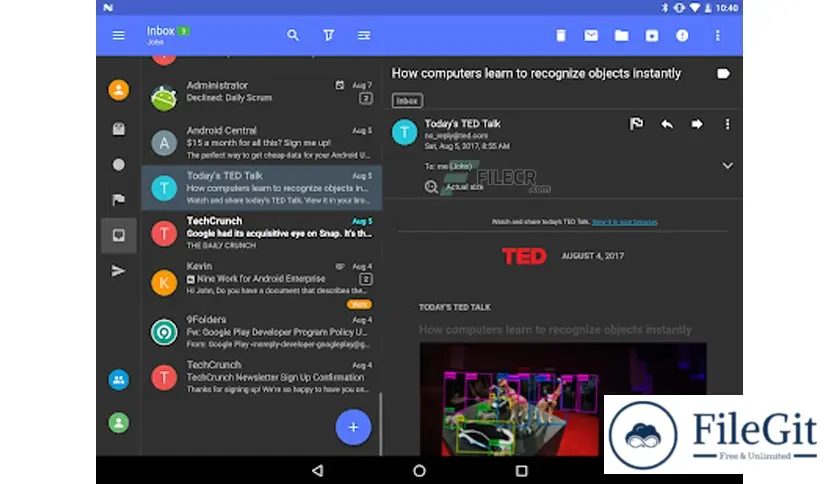The height and width of the screenshot is (484, 836).
Task: Open the clipboard icon in sidebar
Action: [x=118, y=128]
